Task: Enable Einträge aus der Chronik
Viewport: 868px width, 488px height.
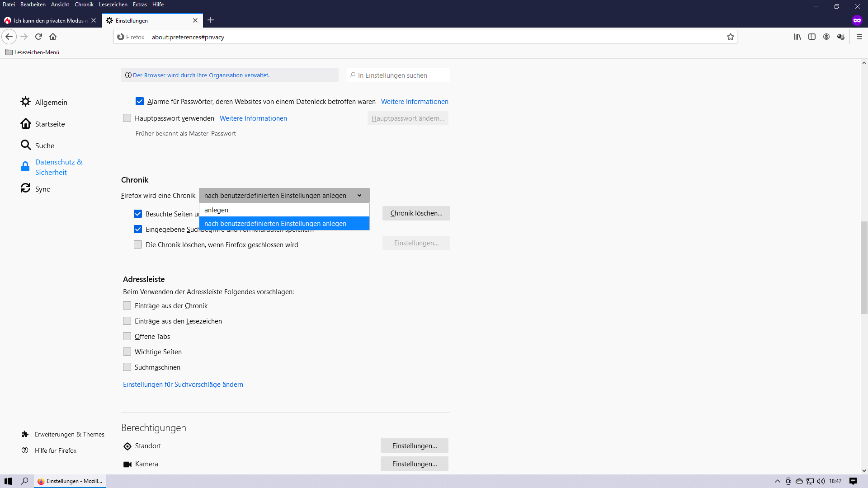Action: pos(127,306)
